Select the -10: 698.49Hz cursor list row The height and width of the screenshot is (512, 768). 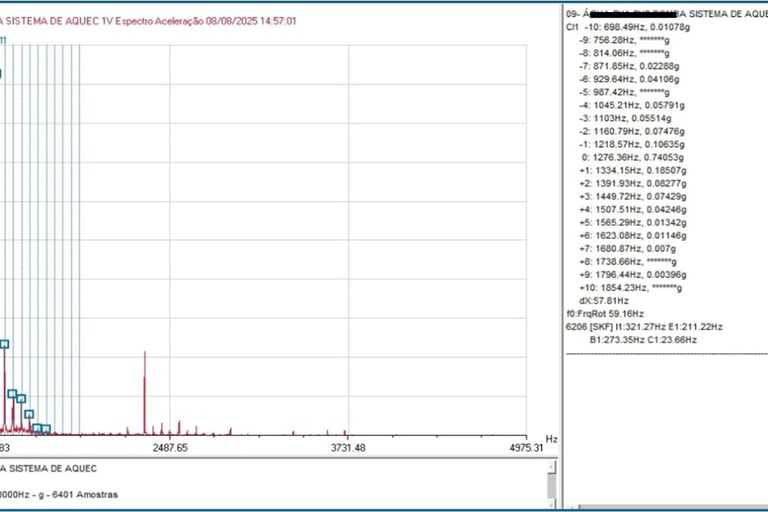(628, 27)
